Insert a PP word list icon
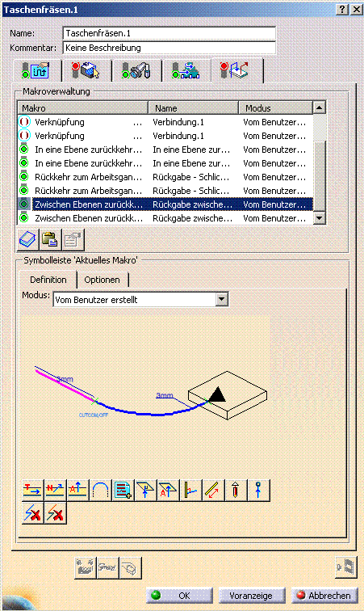364x611 pixels. click(123, 490)
